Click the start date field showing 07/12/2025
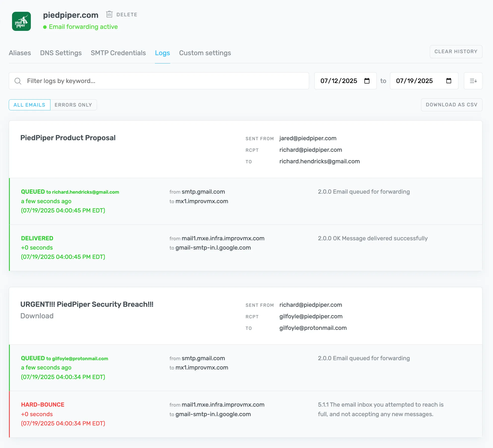The image size is (493, 448). (x=339, y=81)
